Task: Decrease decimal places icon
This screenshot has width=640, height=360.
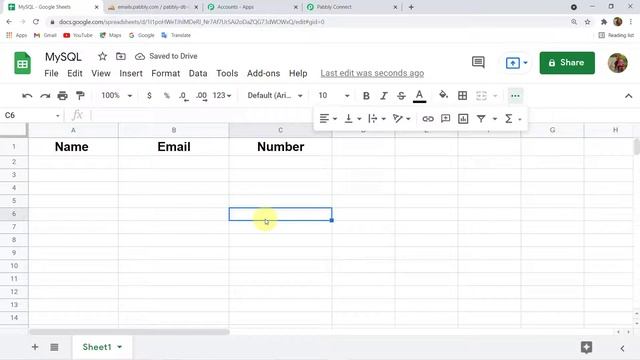Action: [184, 96]
